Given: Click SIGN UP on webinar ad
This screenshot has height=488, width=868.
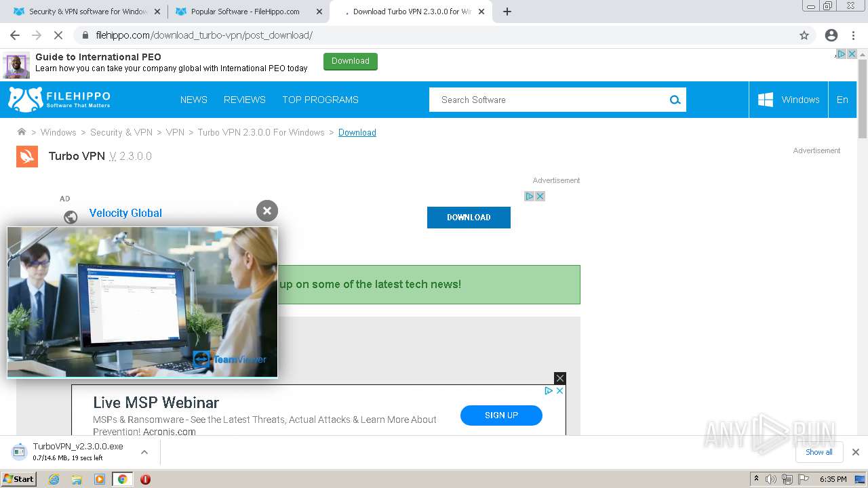Looking at the screenshot, I should pos(501,415).
